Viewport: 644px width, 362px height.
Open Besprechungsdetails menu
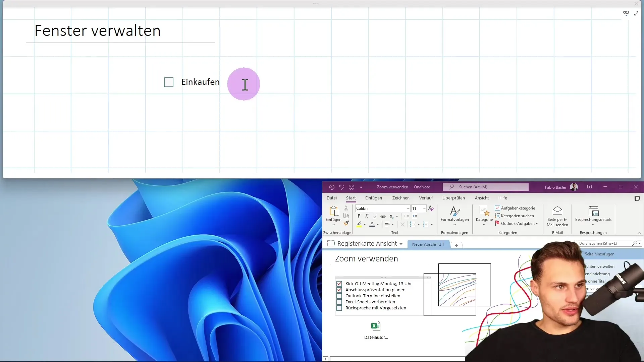[x=593, y=216]
